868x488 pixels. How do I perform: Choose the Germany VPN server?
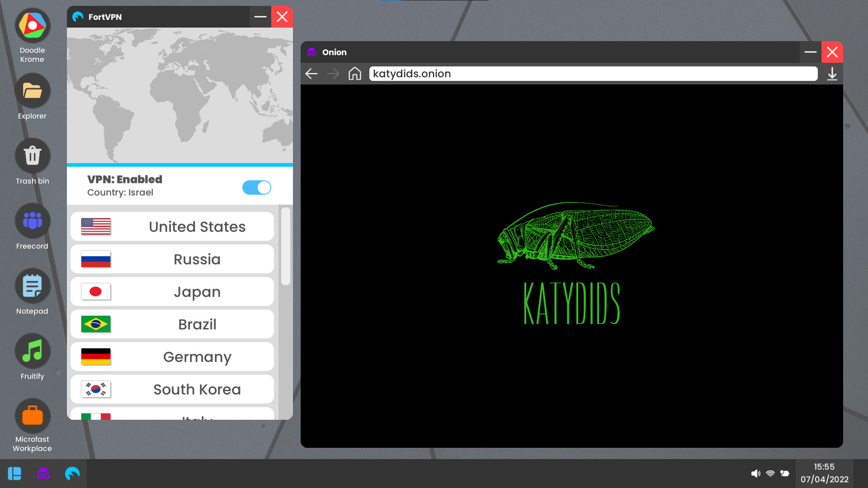tap(172, 357)
